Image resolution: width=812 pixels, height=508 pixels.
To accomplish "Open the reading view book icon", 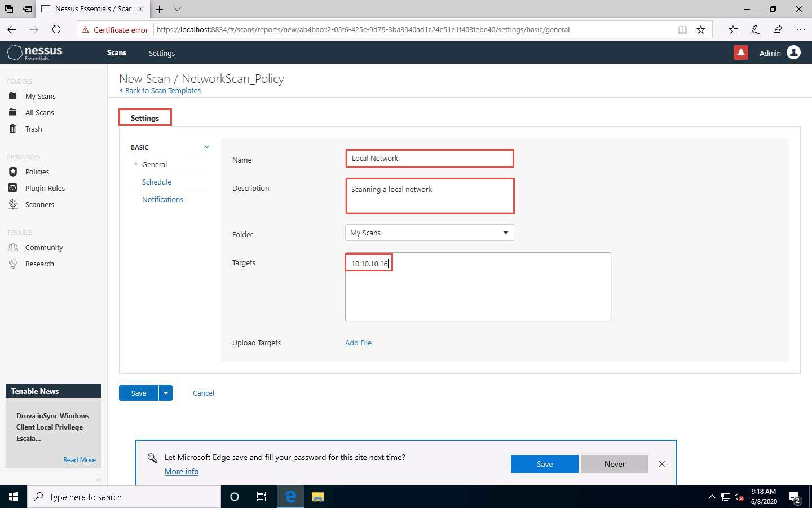I will [x=682, y=29].
